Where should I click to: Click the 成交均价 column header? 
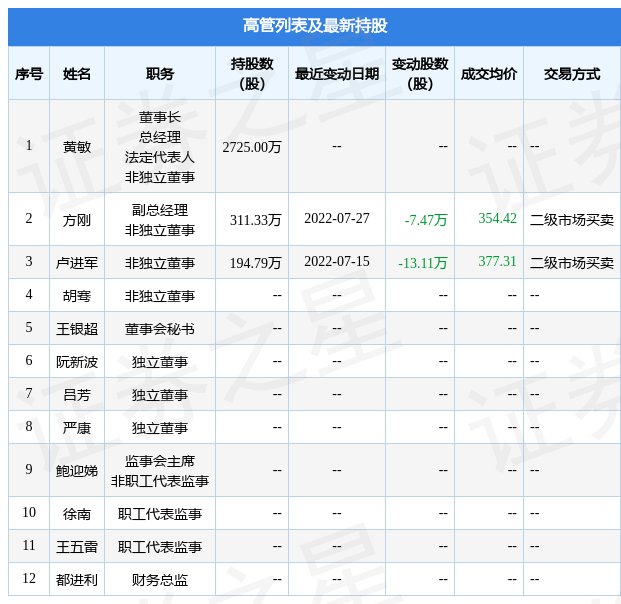tap(489, 74)
